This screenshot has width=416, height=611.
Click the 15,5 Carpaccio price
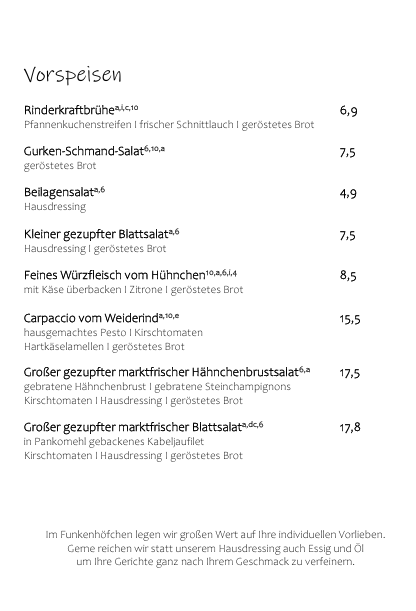tap(350, 319)
